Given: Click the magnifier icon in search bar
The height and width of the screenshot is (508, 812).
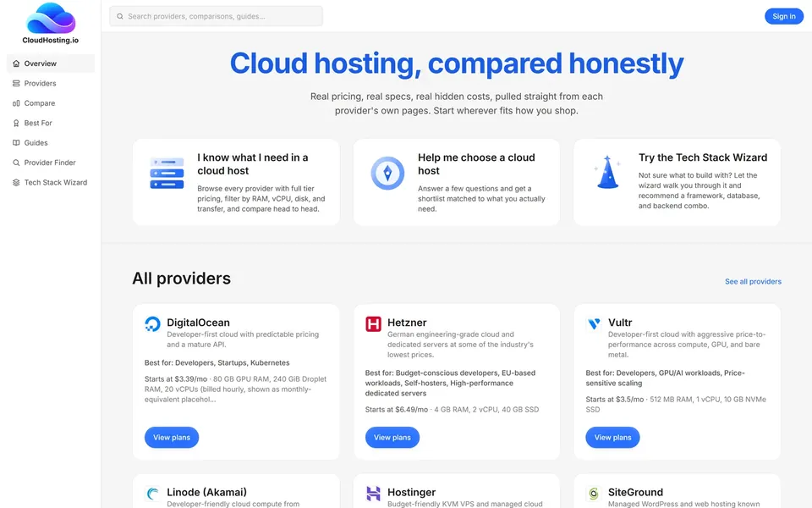Looking at the screenshot, I should pyautogui.click(x=119, y=16).
